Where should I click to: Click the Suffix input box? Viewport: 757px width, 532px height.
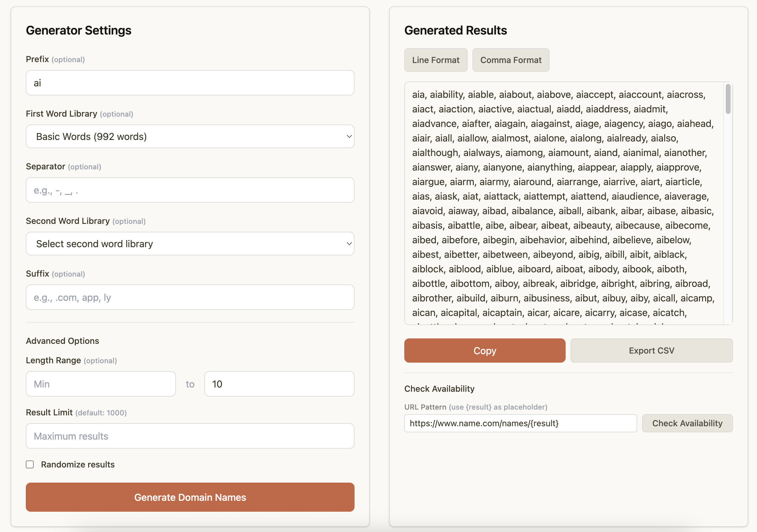coord(190,297)
